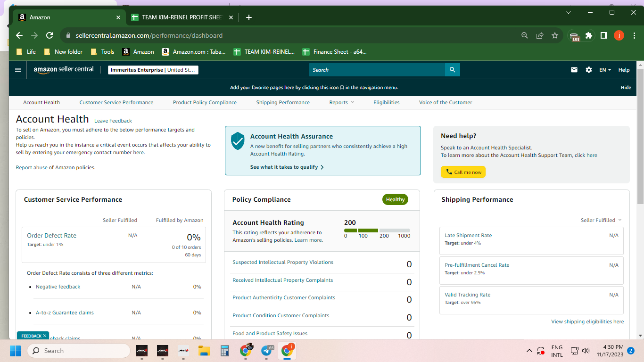The image size is (644, 362).
Task: Open Telegram from the taskbar
Action: pos(266,351)
